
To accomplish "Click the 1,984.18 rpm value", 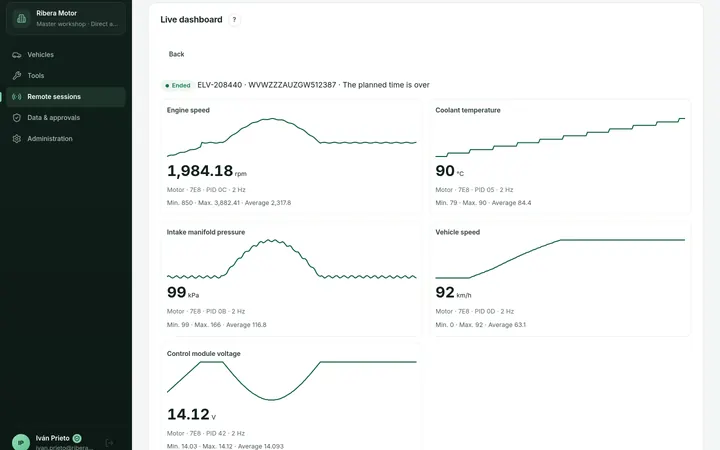I will click(207, 171).
